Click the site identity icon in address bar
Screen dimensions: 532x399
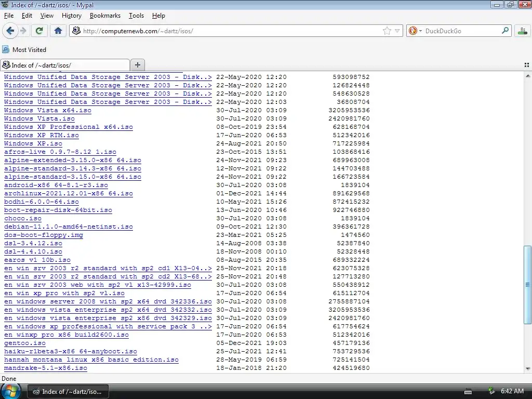click(x=76, y=31)
